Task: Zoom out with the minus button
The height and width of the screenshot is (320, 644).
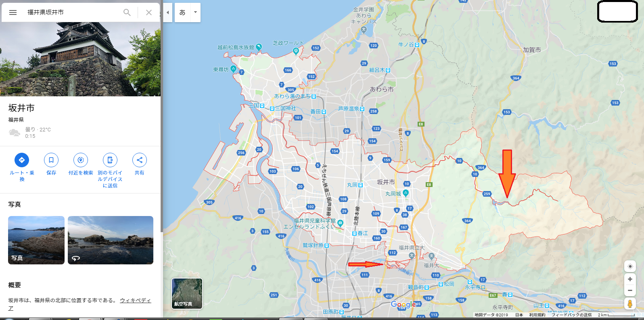Action: point(630,290)
